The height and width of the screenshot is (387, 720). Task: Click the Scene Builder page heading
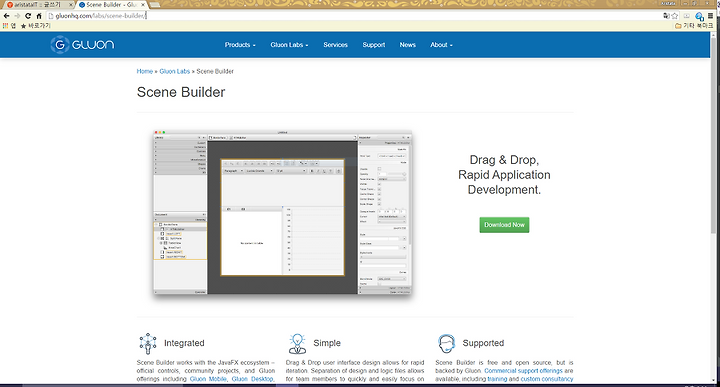pyautogui.click(x=181, y=92)
